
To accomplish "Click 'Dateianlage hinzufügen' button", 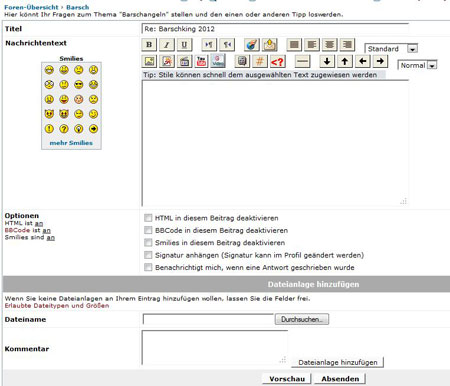I will [x=337, y=362].
